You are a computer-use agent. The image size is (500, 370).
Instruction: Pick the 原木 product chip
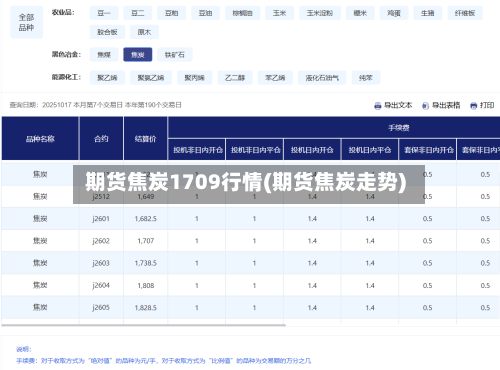tap(144, 32)
